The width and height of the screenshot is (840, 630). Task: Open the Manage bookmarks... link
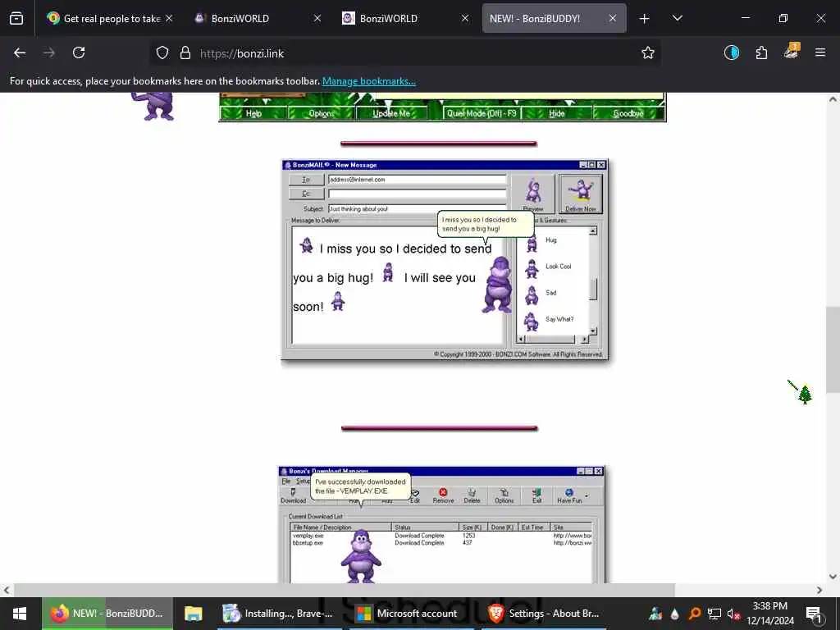(368, 81)
